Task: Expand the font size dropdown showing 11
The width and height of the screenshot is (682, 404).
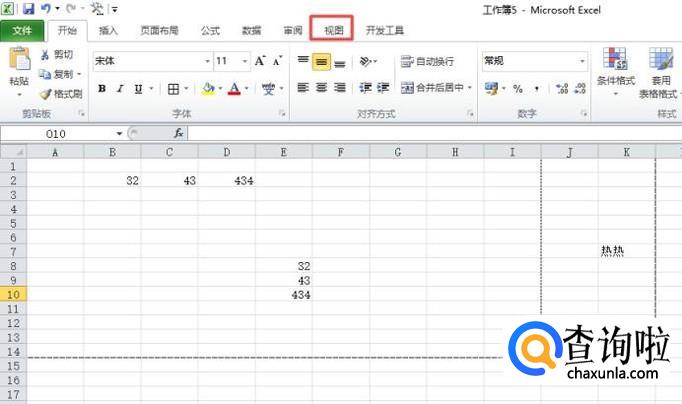Action: [245, 61]
